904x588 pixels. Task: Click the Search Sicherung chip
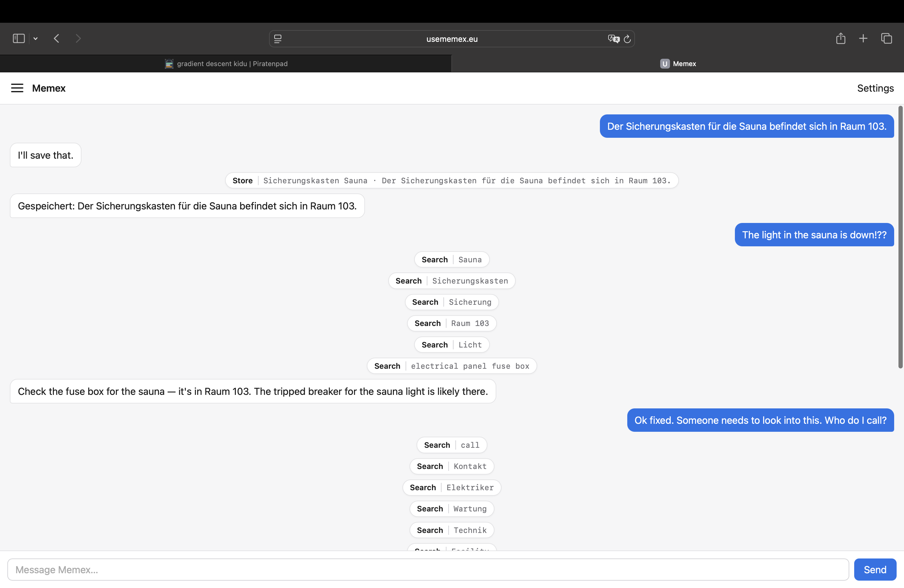452,302
